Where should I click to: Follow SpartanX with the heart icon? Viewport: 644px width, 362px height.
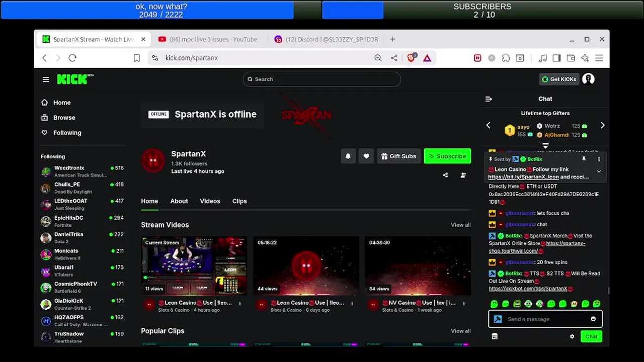click(366, 156)
